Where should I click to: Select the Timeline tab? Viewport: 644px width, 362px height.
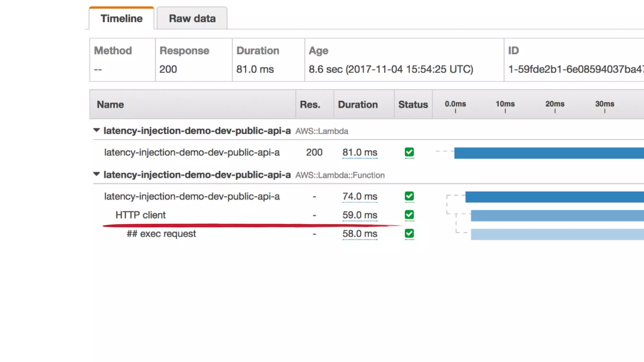pos(121,19)
